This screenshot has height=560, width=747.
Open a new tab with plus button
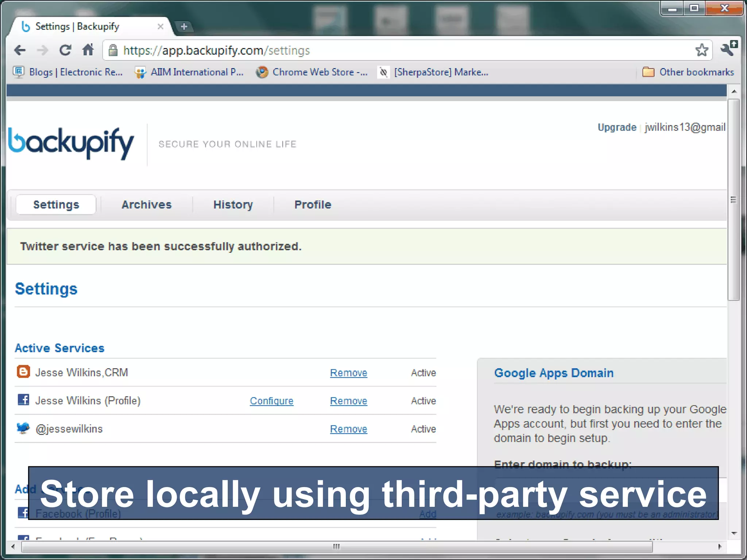[184, 26]
